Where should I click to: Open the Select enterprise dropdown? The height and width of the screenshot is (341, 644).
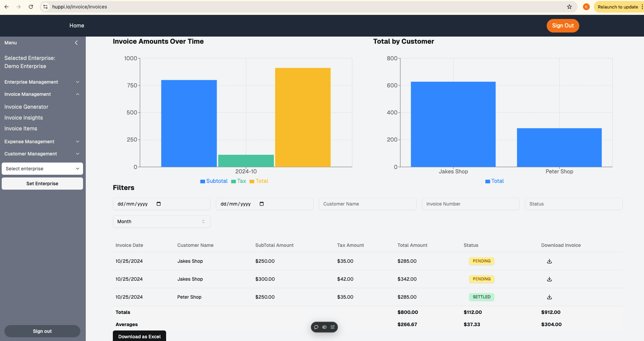[42, 169]
